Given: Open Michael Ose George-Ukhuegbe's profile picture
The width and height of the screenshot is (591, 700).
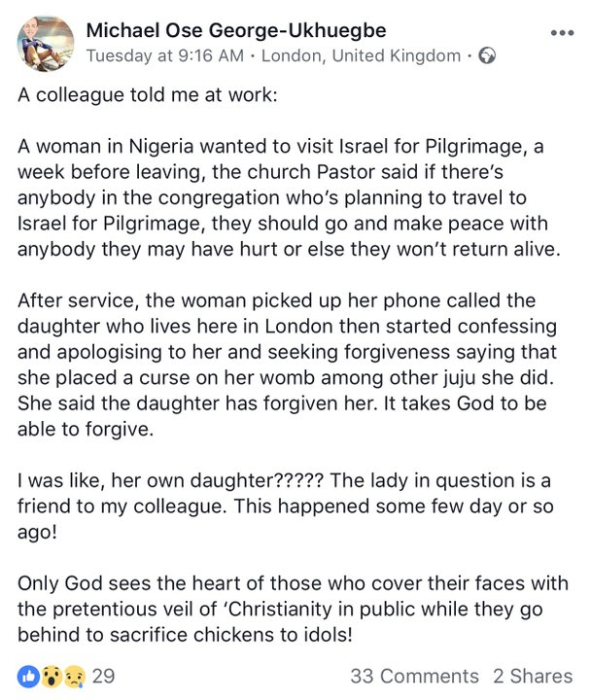Looking at the screenshot, I should tap(46, 44).
